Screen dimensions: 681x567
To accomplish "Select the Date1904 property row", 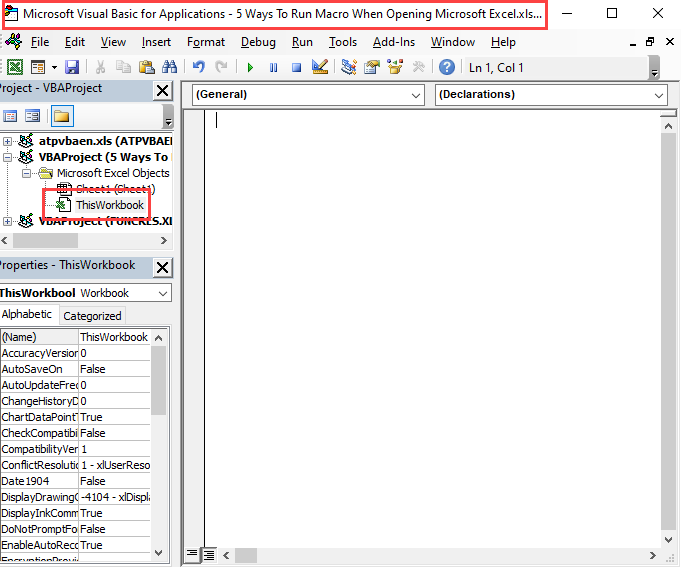I will (x=76, y=481).
